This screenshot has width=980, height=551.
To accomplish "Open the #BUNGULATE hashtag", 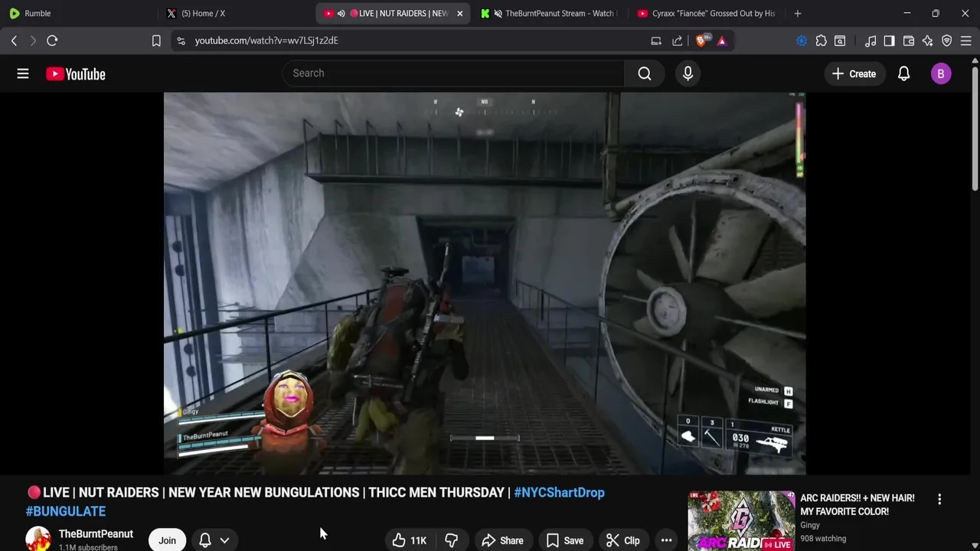I will coord(66,510).
